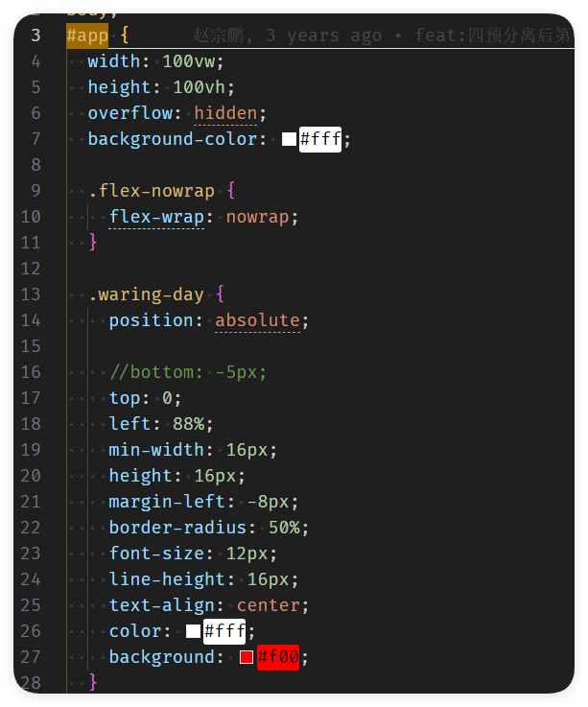Image resolution: width=588 pixels, height=707 pixels.
Task: Click the #f00 hex value text
Action: pyautogui.click(x=278, y=657)
